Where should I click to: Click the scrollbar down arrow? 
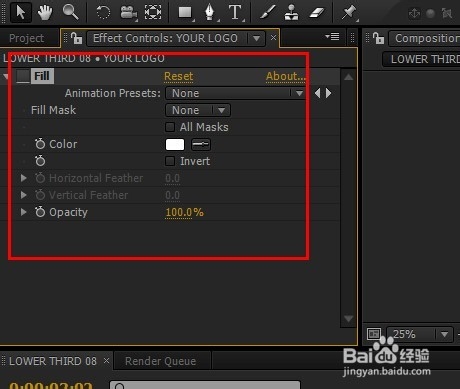coord(348,319)
